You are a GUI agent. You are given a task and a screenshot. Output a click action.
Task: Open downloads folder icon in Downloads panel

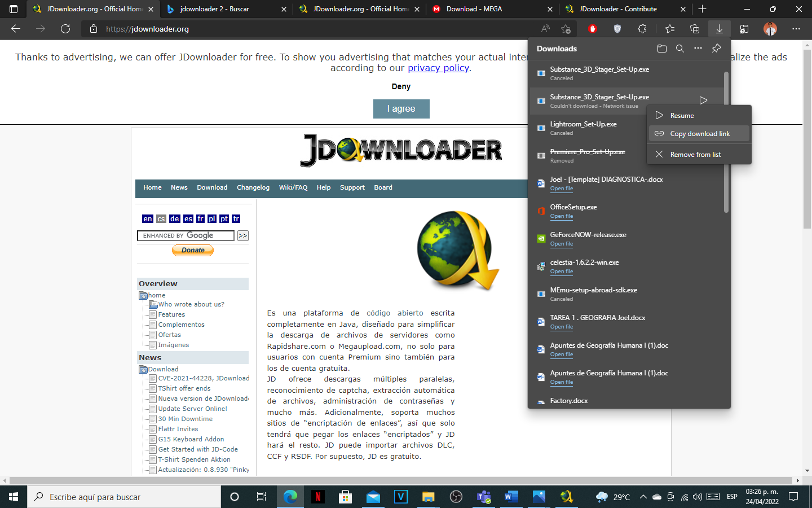pyautogui.click(x=662, y=49)
